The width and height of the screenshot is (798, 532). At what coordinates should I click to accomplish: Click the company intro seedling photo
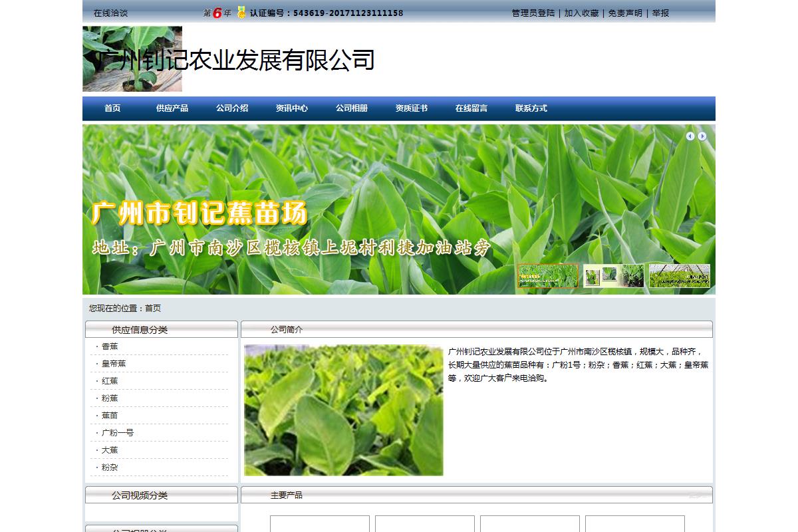(344, 410)
